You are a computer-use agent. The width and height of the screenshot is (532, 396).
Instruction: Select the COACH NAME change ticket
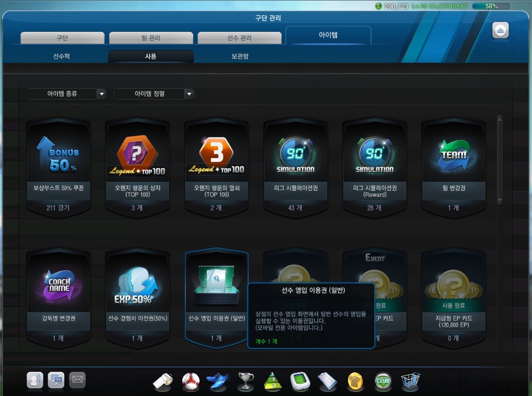click(58, 299)
